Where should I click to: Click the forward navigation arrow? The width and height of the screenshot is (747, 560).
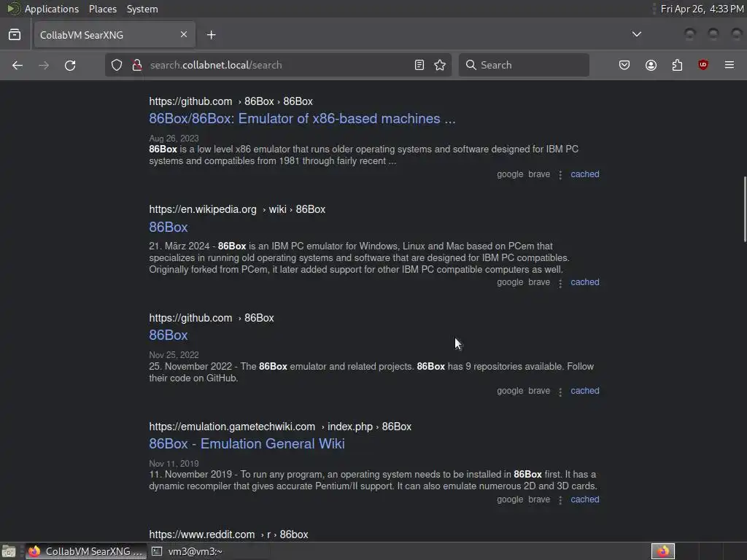pos(44,65)
